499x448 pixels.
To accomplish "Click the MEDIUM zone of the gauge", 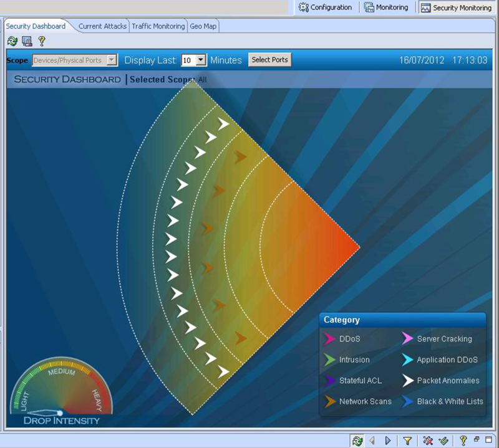I will pos(61,372).
